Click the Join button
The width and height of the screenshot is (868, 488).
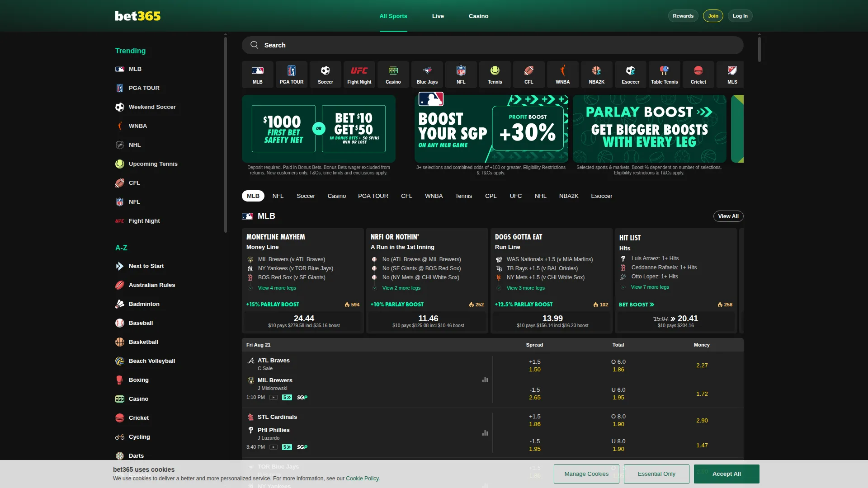pyautogui.click(x=713, y=16)
